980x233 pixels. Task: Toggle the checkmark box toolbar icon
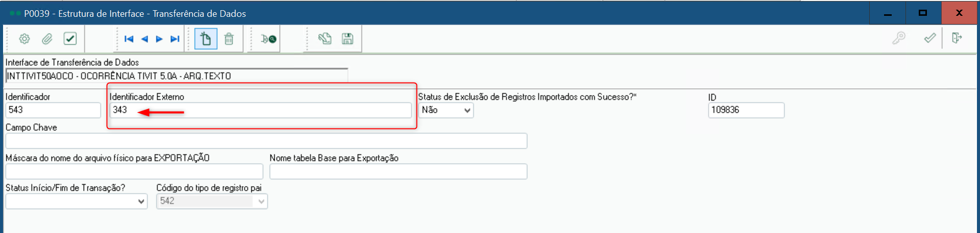[x=70, y=39]
